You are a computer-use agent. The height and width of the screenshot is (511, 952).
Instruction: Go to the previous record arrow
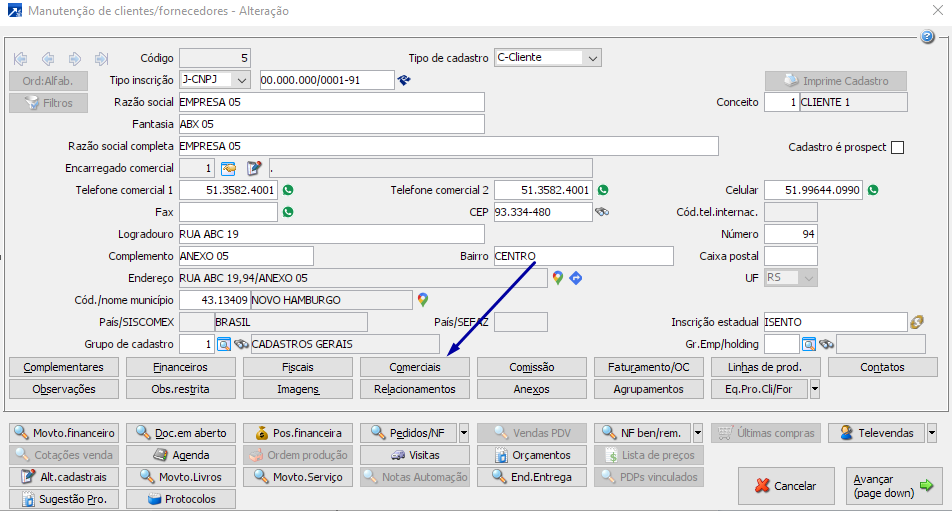click(48, 58)
